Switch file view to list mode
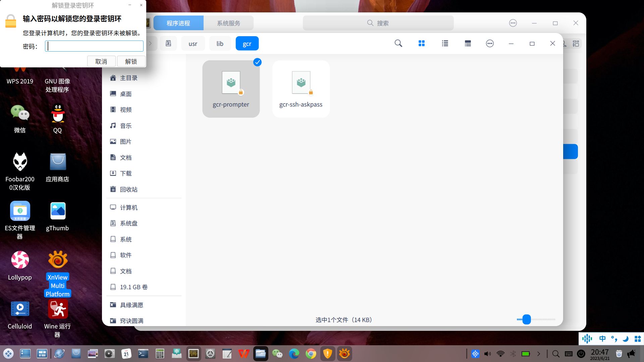 click(444, 43)
